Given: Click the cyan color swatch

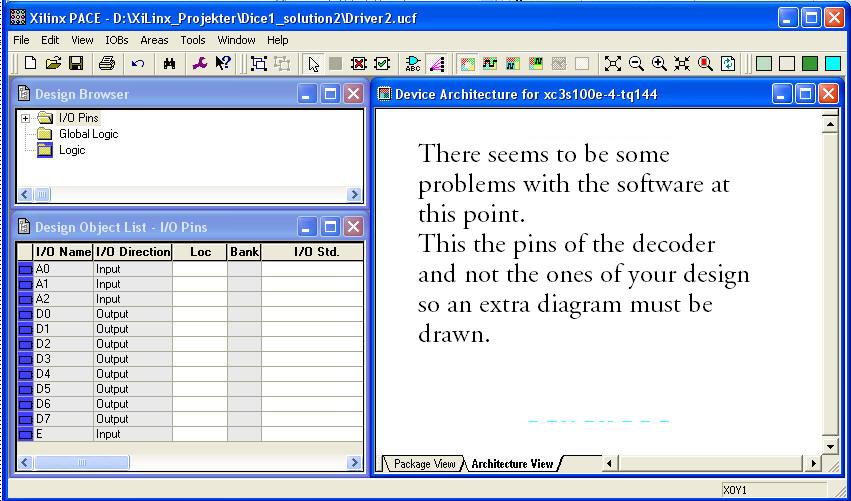Looking at the screenshot, I should coord(833,64).
